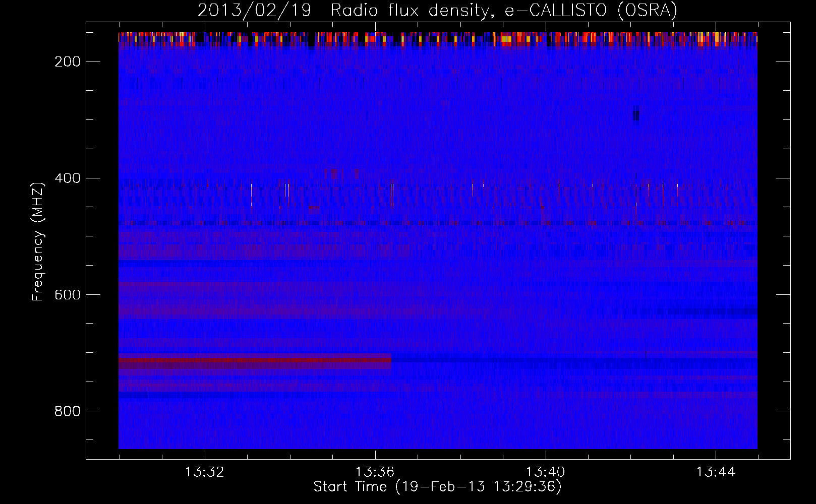Click the 'Start Time (19-Feb-13 13:29:36)' label
This screenshot has width=816, height=504.
pos(437,487)
